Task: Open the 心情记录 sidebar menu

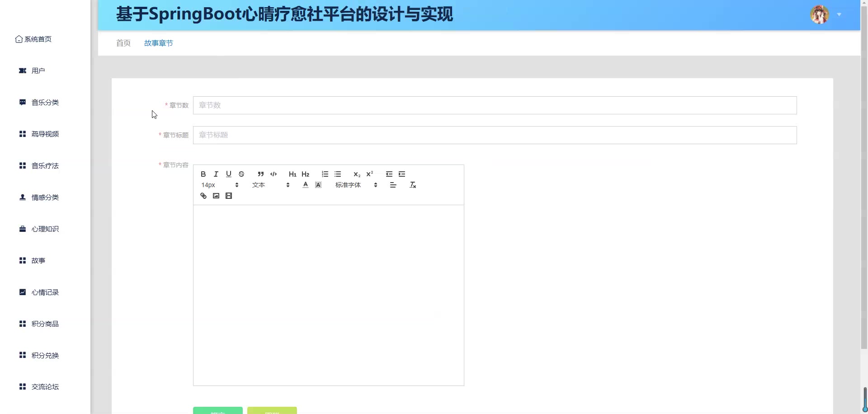Action: 39,292
